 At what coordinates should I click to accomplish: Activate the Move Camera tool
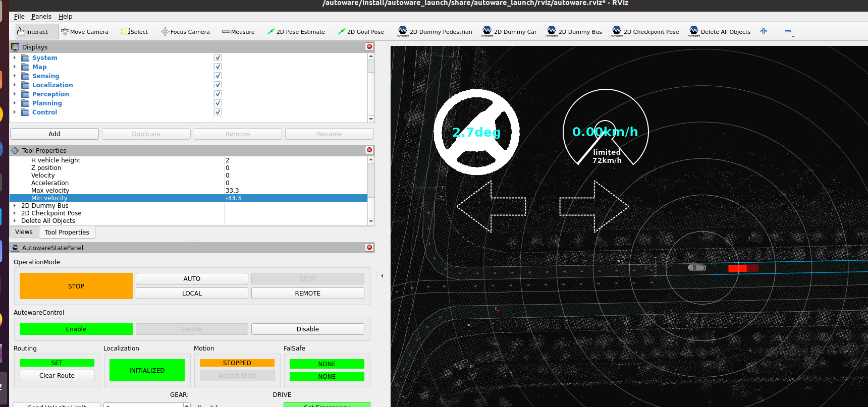point(85,32)
